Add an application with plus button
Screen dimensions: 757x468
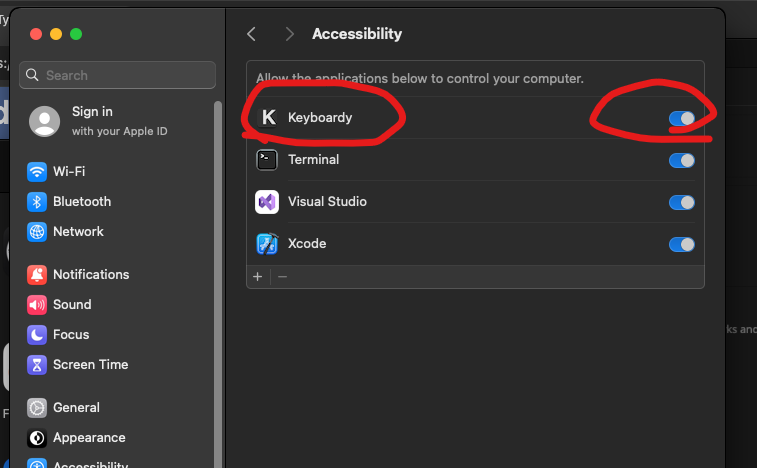coord(258,277)
